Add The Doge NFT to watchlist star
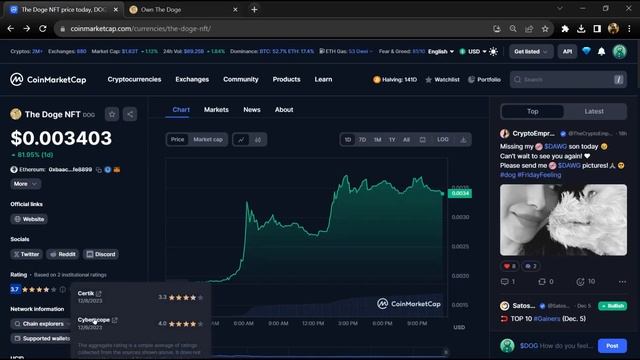640x360 pixels. 112,114
